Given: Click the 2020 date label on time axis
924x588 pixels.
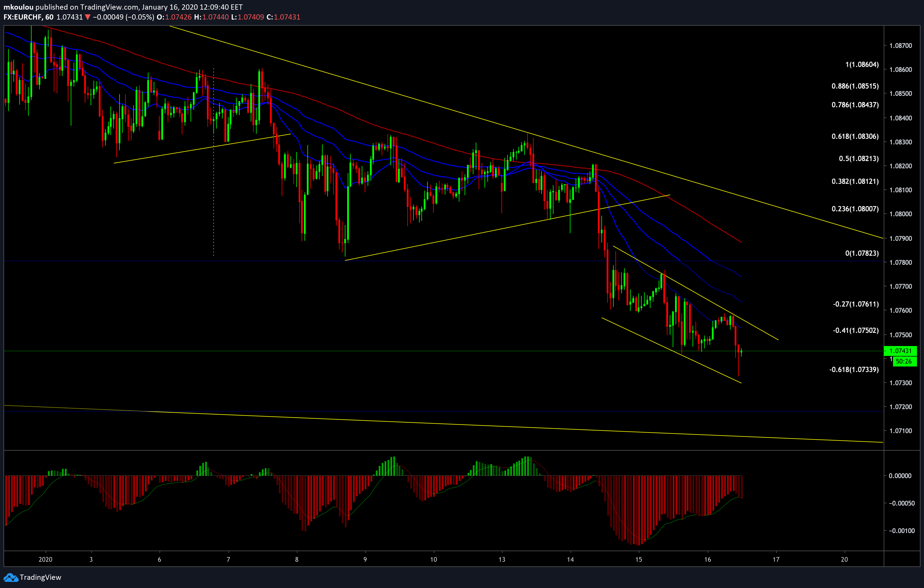Looking at the screenshot, I should click(45, 560).
